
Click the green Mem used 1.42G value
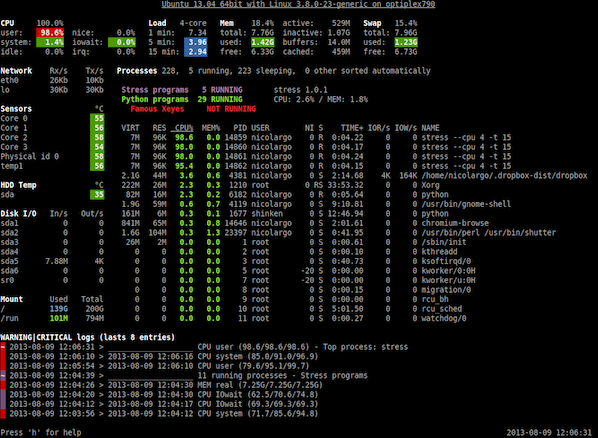click(x=262, y=42)
